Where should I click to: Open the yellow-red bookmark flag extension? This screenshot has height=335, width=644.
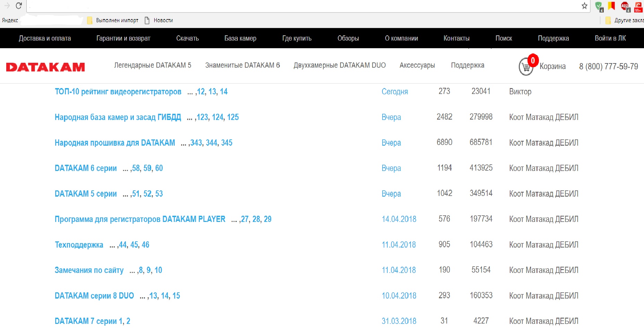(x=611, y=6)
